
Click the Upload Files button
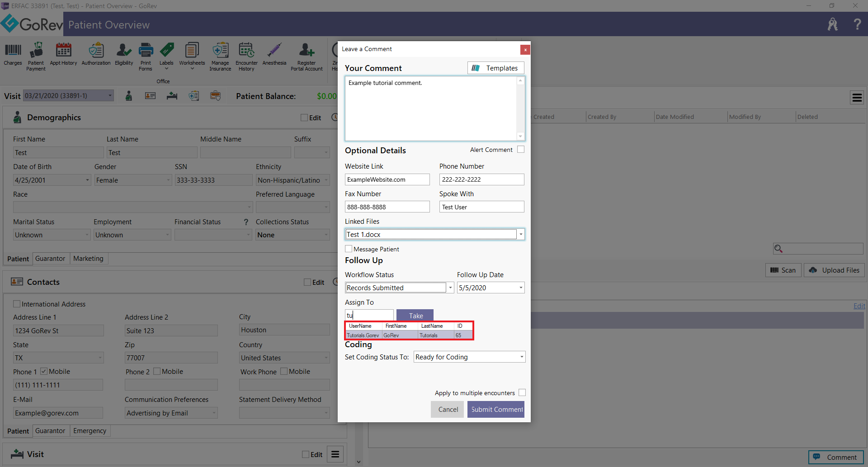tap(834, 270)
